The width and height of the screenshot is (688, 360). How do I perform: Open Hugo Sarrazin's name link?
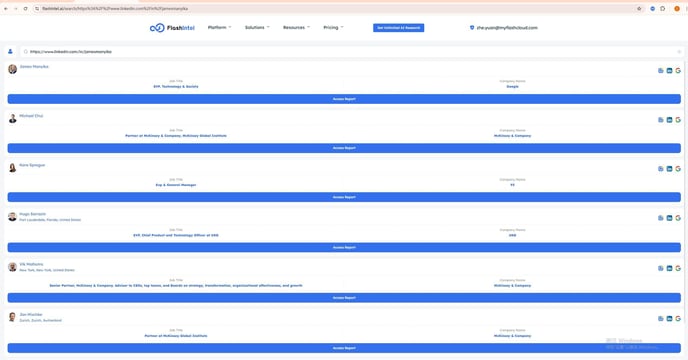click(32, 214)
